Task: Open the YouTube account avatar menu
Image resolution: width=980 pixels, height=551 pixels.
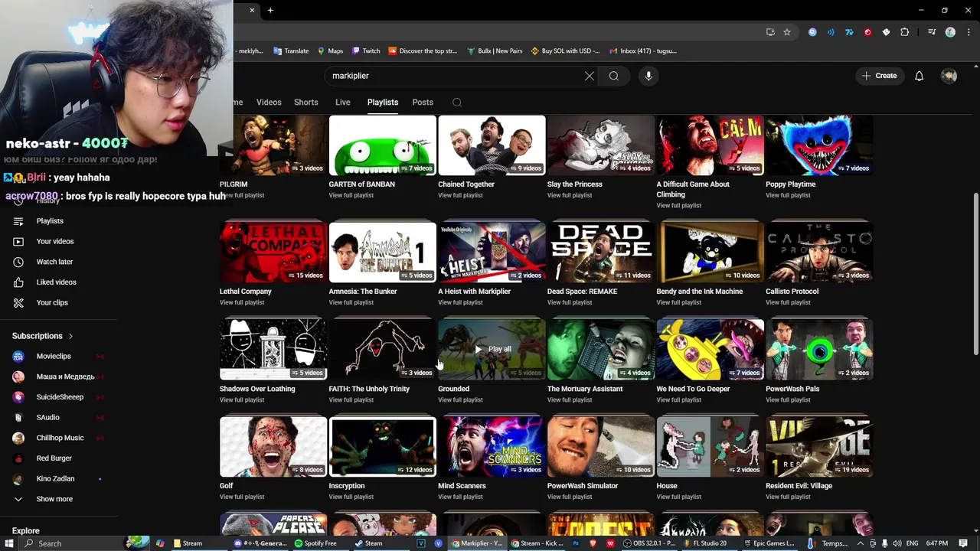Action: pos(949,76)
